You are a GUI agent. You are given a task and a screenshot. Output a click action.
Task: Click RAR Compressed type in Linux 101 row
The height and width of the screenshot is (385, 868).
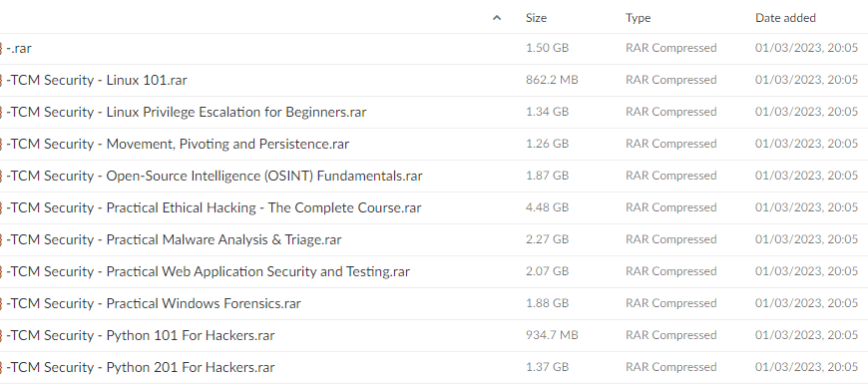click(x=670, y=80)
